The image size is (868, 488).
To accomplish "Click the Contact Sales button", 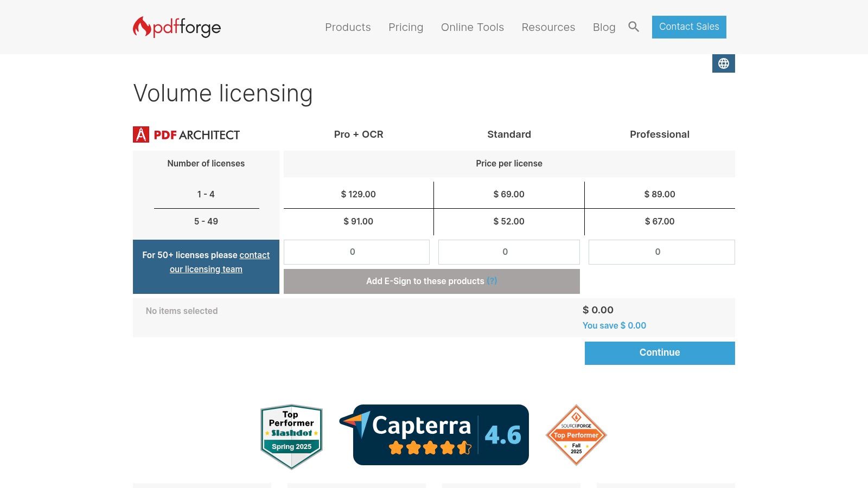I will pyautogui.click(x=689, y=27).
